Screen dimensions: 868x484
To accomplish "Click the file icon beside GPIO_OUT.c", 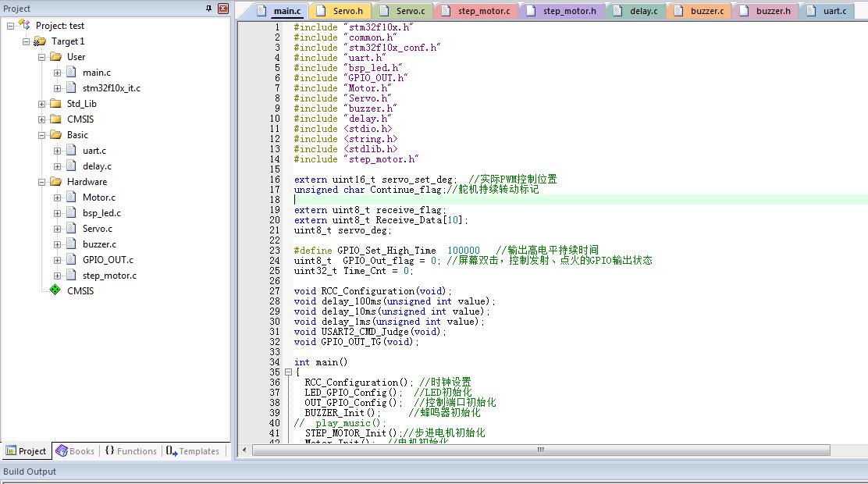I will [71, 259].
